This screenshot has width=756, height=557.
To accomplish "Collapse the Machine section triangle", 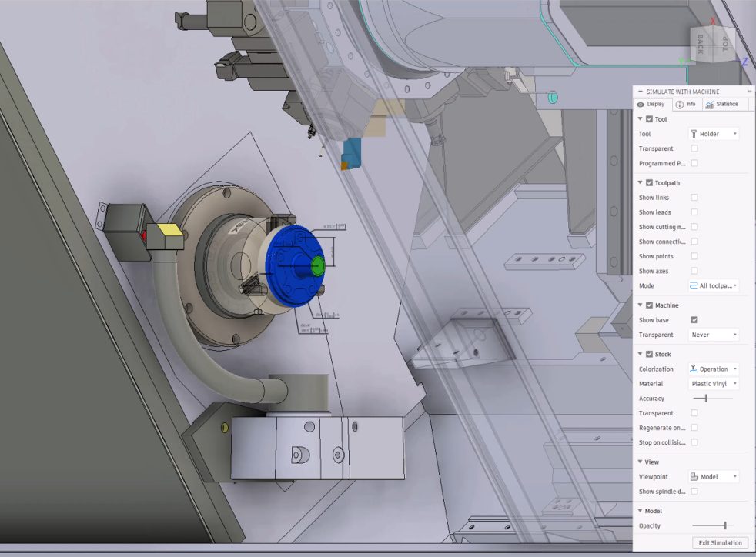I will [x=640, y=305].
